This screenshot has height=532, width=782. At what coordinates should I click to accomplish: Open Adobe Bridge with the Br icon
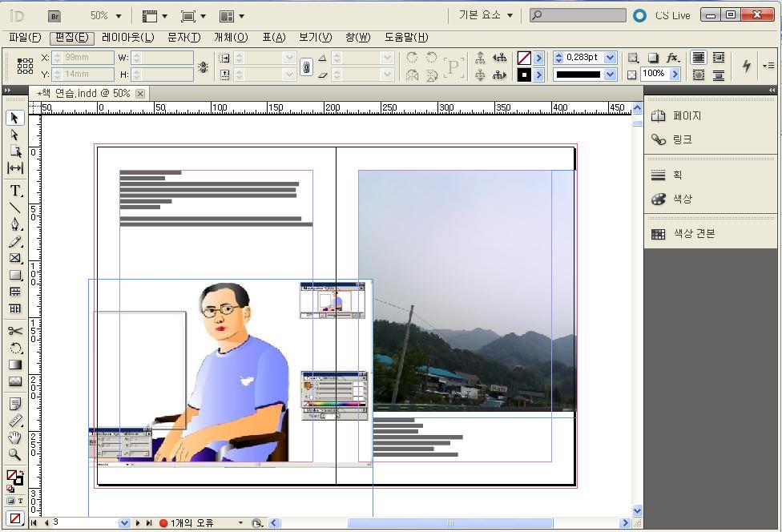click(x=54, y=15)
